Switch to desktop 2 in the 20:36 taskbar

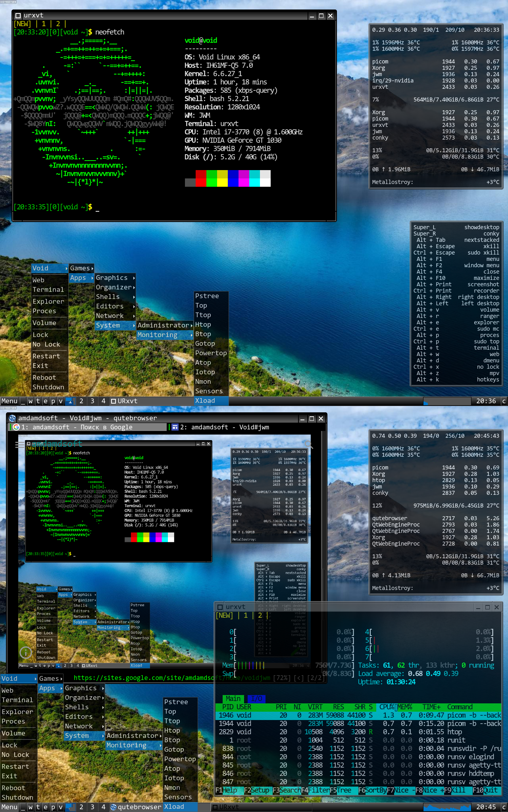81,401
